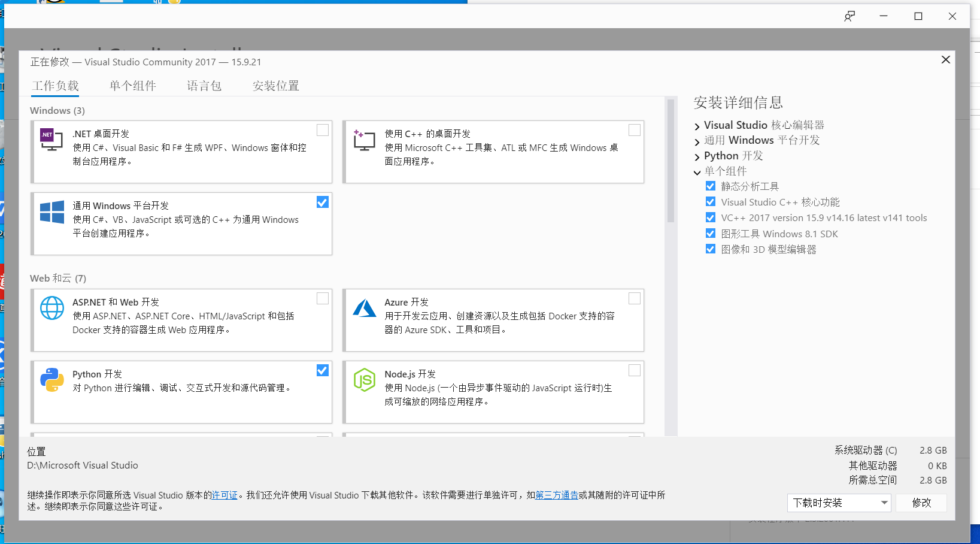
Task: Maximize the Visual Studio Installer window
Action: click(x=918, y=16)
